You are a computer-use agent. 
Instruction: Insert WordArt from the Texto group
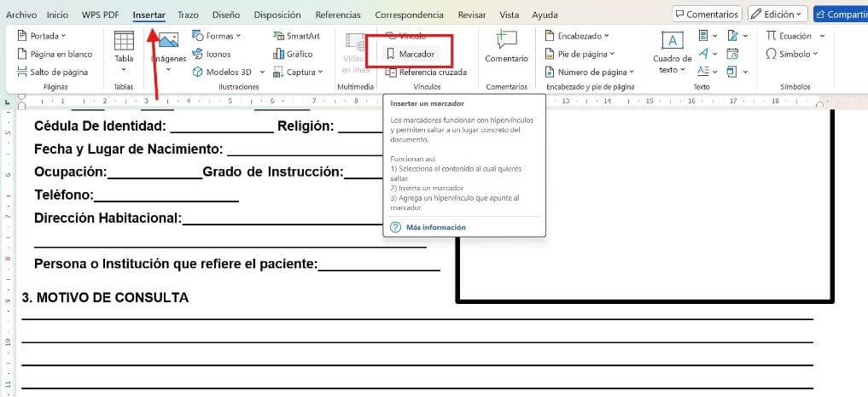[708, 54]
